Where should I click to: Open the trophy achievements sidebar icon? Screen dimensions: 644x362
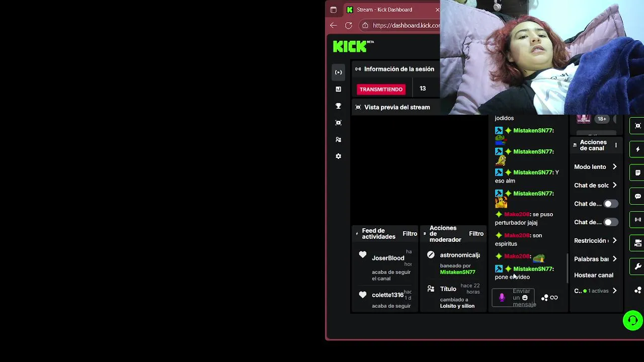338,106
